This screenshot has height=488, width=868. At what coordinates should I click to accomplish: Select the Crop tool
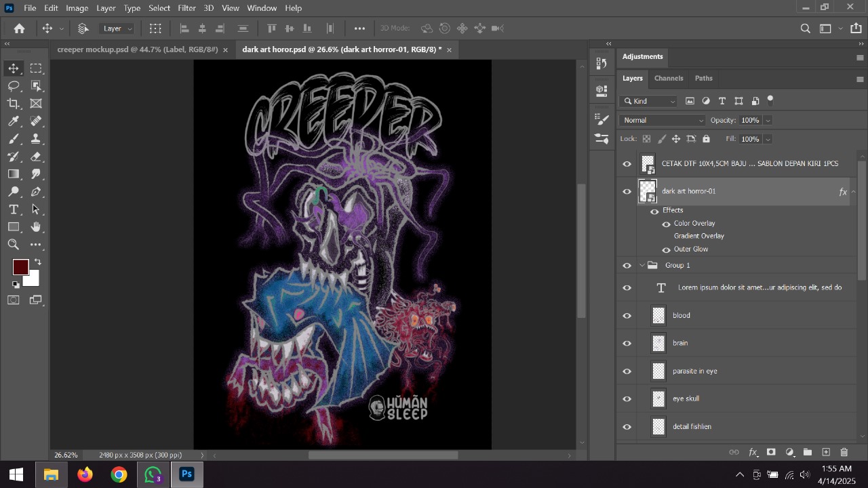tap(14, 104)
